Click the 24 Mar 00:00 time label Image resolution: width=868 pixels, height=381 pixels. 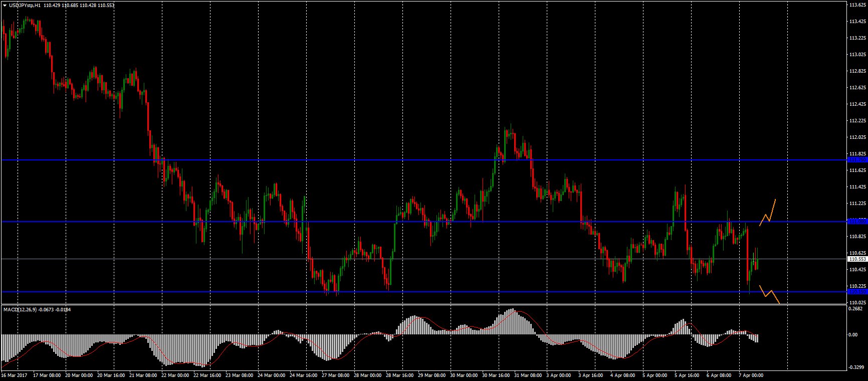point(272,375)
